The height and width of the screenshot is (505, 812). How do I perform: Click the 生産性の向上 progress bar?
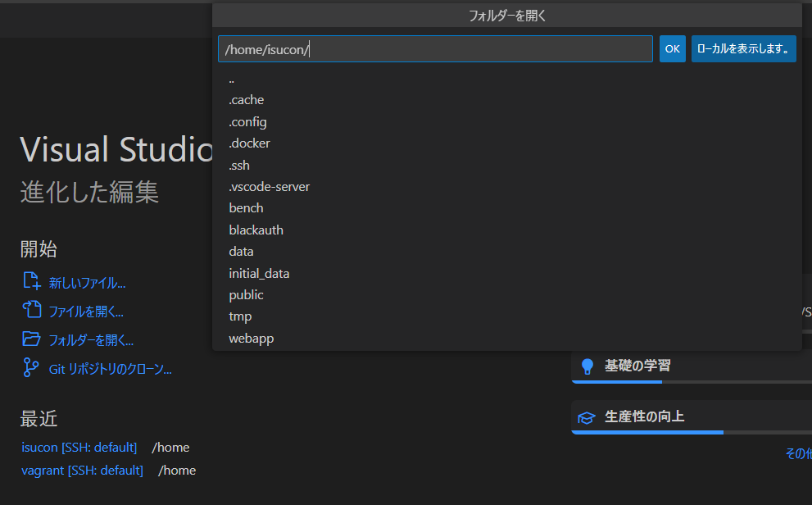click(692, 433)
